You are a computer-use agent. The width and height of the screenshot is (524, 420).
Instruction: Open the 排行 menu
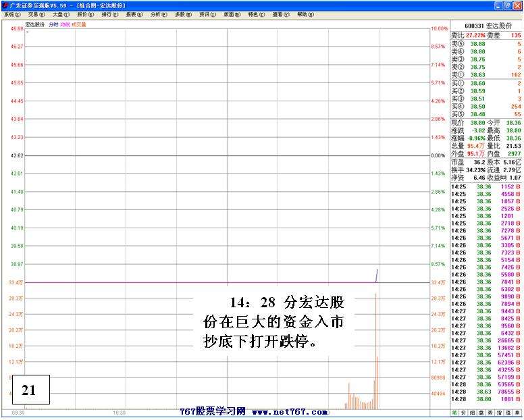[110, 15]
